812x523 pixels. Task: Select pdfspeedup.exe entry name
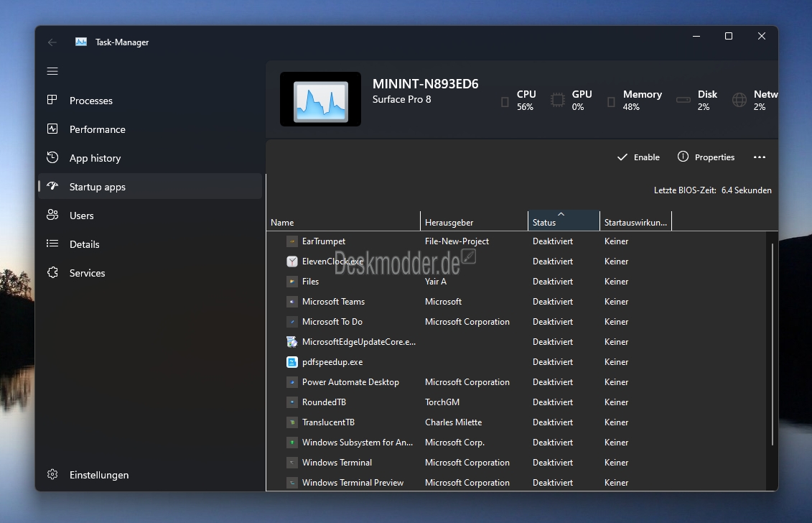click(x=332, y=362)
